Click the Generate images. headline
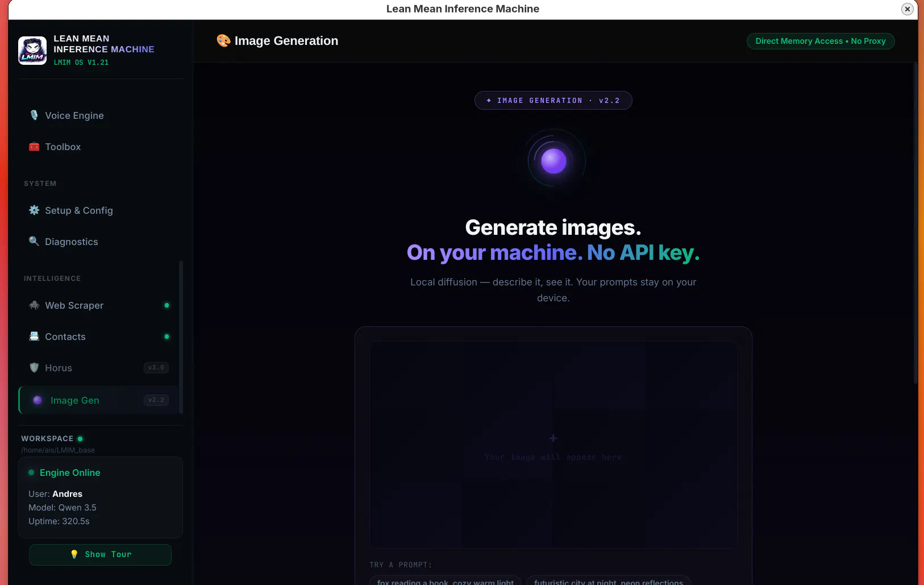This screenshot has height=585, width=924. pos(553,227)
